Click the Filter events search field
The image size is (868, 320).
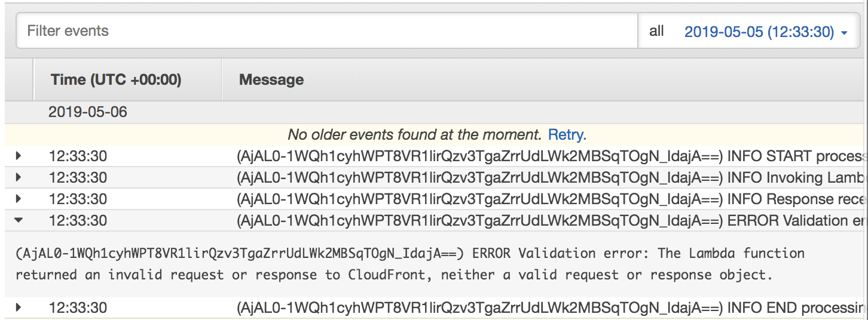click(x=326, y=31)
